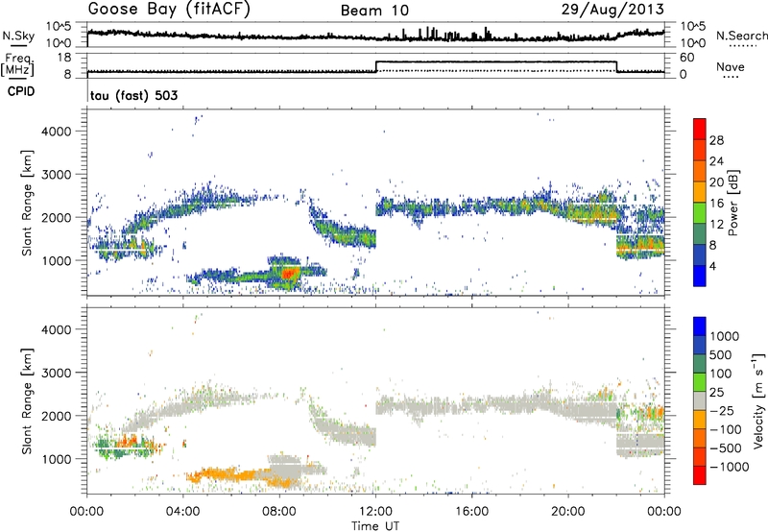Click the "Slant Range [km]" label of velocity panel

coord(27,401)
